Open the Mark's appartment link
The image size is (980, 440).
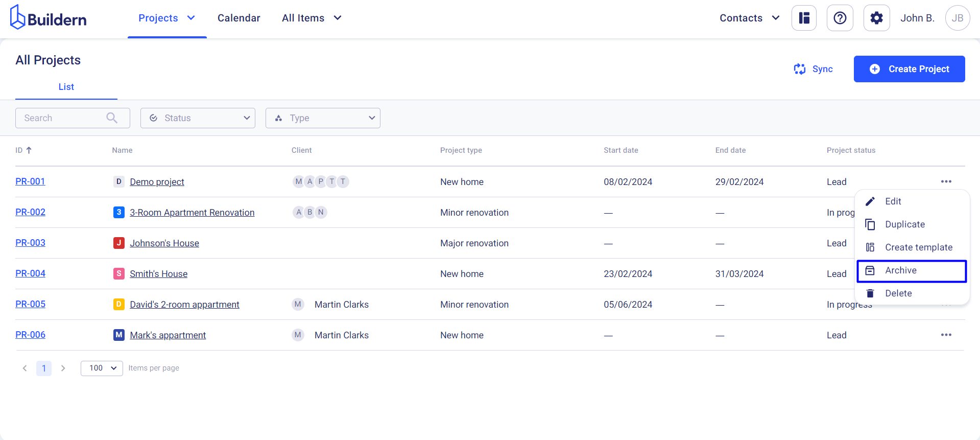click(168, 335)
